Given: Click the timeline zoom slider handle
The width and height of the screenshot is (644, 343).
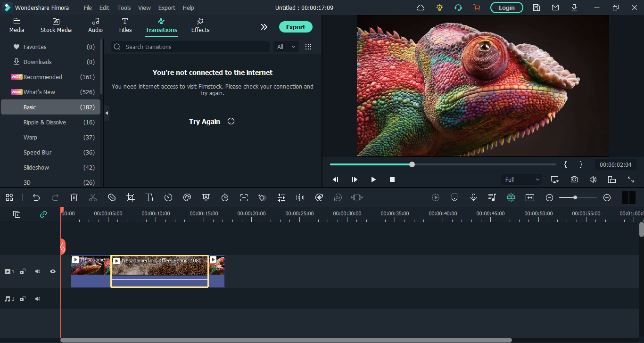Looking at the screenshot, I should pyautogui.click(x=575, y=197).
